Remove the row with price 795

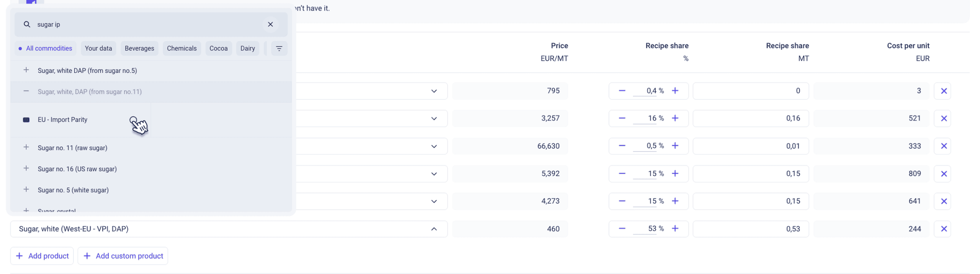tap(943, 91)
